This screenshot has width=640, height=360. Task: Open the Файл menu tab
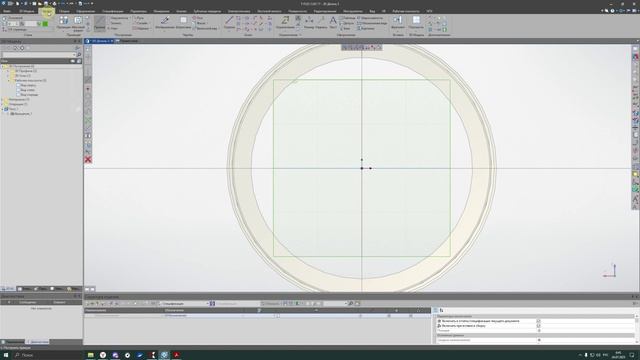click(7, 11)
